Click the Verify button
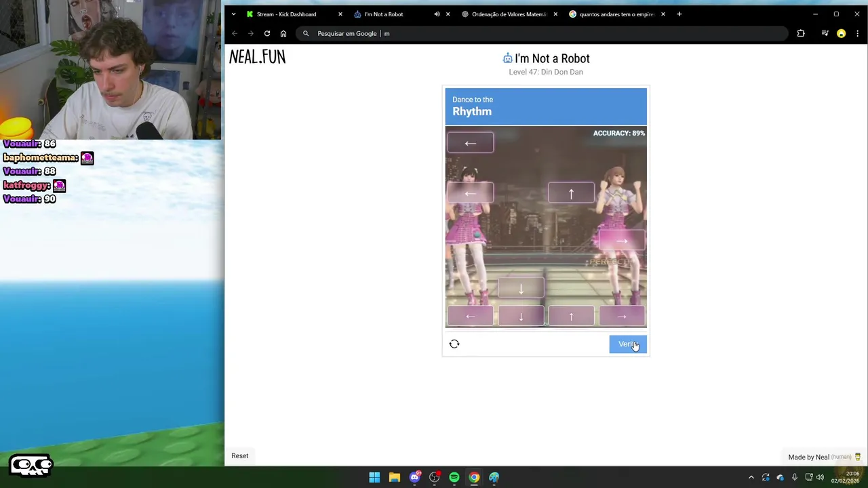 coord(627,344)
